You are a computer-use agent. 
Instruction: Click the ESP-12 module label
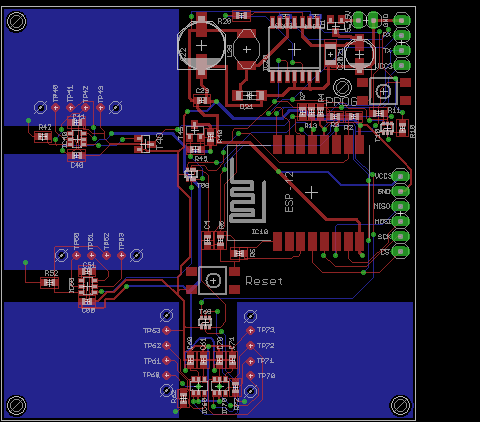coord(289,192)
